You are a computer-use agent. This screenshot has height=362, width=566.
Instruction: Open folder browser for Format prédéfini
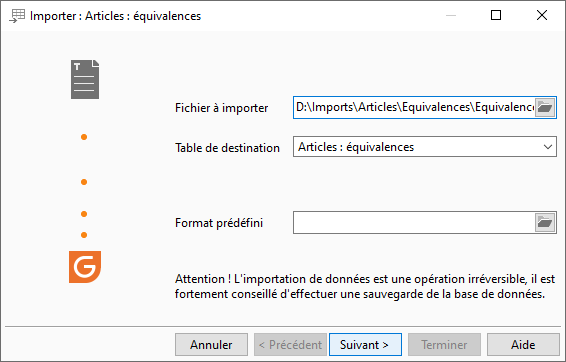pos(545,223)
